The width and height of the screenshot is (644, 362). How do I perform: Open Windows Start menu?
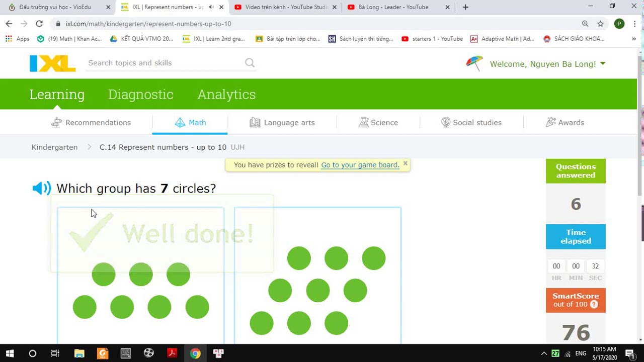pos(10,353)
